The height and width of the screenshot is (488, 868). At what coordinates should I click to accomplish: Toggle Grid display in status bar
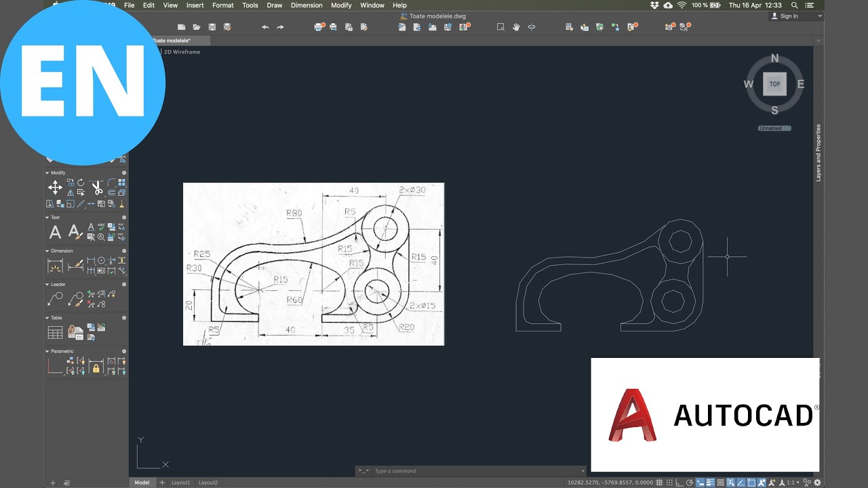click(659, 483)
